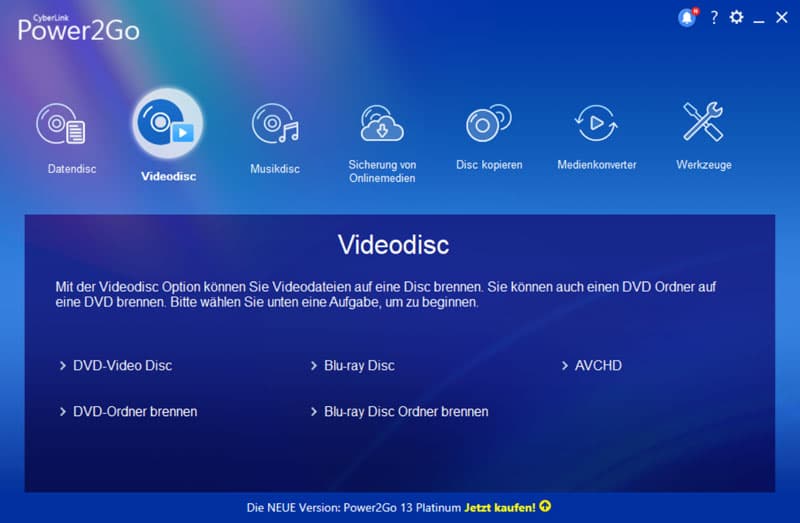The image size is (800, 523).
Task: Click the Musikdisc label
Action: [x=275, y=169]
